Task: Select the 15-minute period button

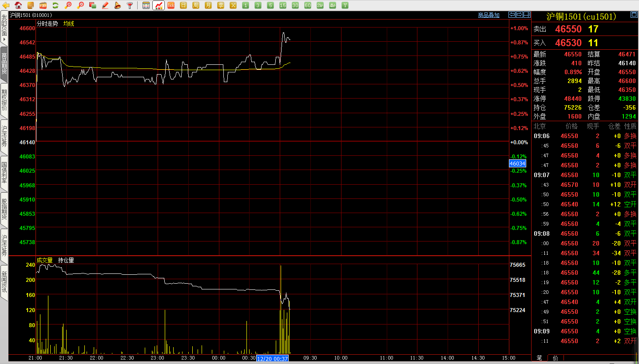Action: 283,5
